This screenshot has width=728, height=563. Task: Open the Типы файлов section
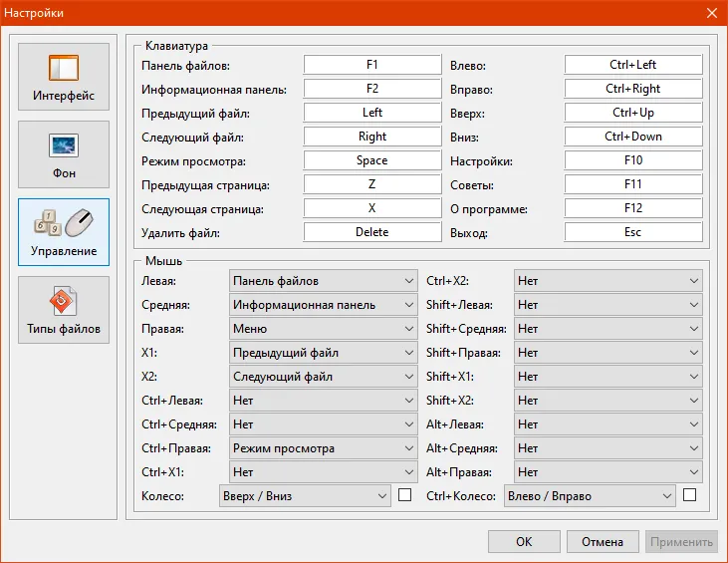click(64, 310)
